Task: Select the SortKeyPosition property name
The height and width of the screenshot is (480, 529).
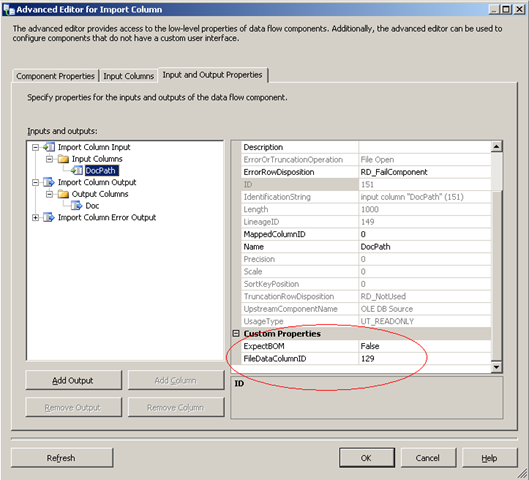Action: tap(272, 284)
